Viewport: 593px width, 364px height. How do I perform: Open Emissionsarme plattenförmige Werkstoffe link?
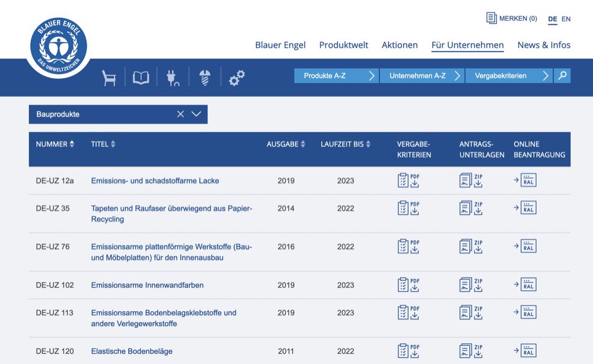[171, 252]
